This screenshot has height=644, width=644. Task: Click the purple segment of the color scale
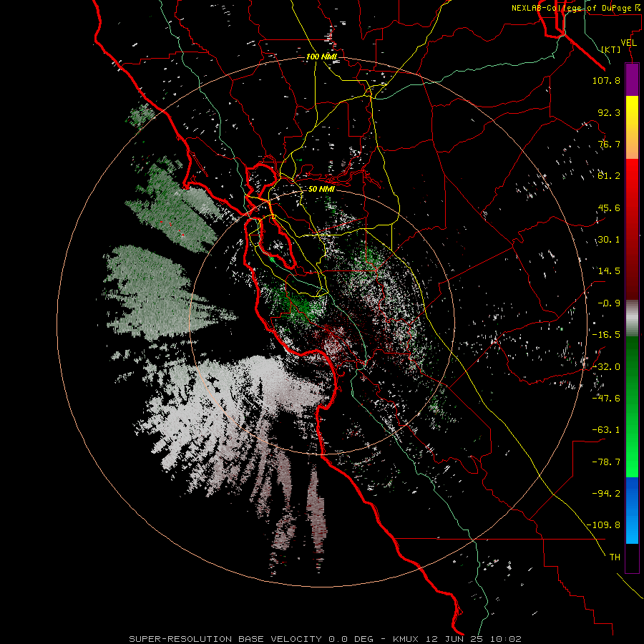[632, 79]
